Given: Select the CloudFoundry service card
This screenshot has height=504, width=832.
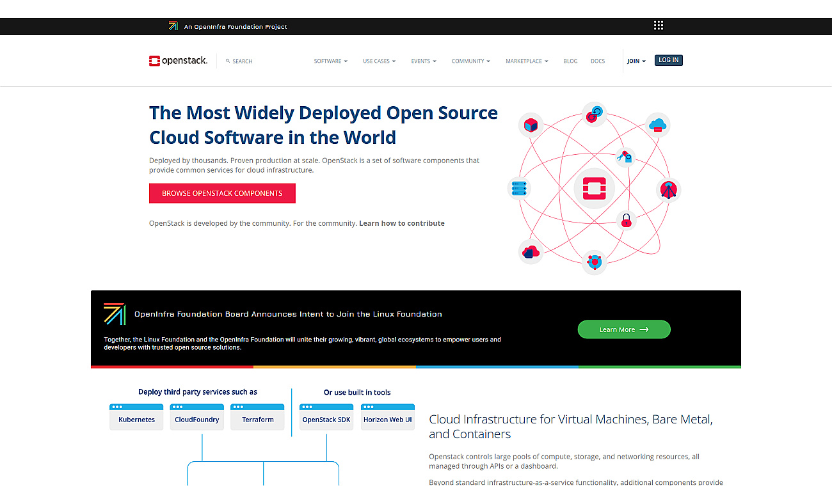Looking at the screenshot, I should (197, 416).
